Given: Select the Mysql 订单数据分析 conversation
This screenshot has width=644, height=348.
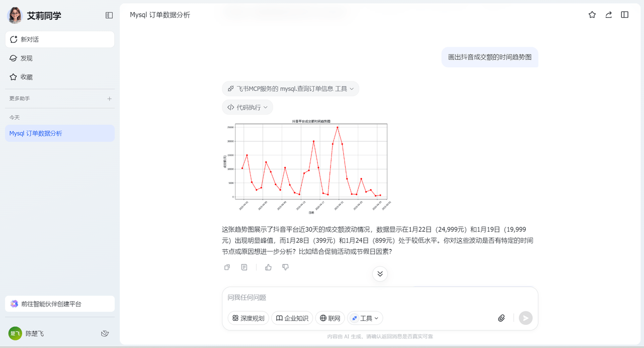Looking at the screenshot, I should coord(60,133).
